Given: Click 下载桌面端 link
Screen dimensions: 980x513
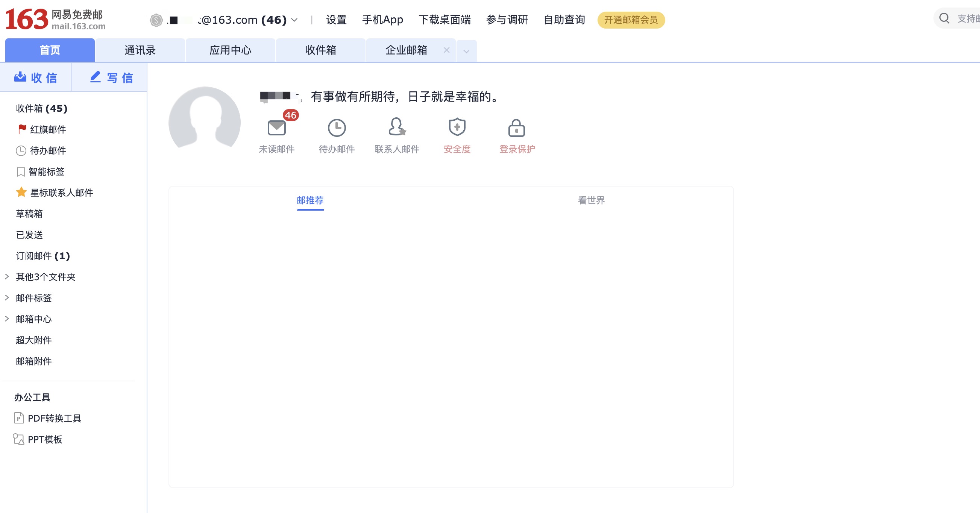Looking at the screenshot, I should click(444, 20).
